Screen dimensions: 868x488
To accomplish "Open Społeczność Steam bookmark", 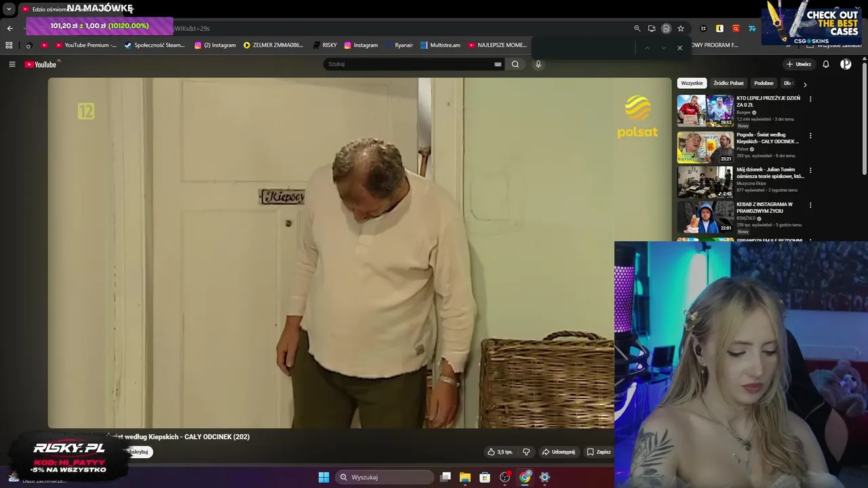I will pyautogui.click(x=154, y=45).
